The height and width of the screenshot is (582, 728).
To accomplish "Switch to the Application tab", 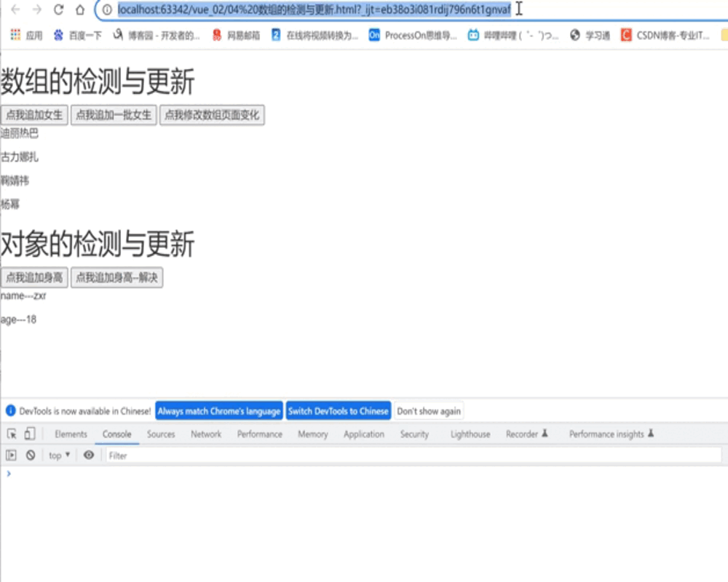I will pyautogui.click(x=364, y=434).
